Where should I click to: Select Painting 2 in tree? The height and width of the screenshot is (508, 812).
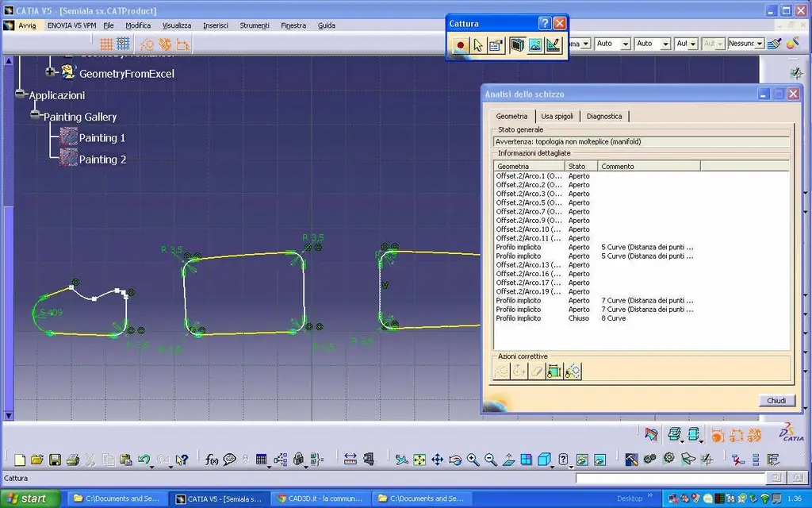102,160
